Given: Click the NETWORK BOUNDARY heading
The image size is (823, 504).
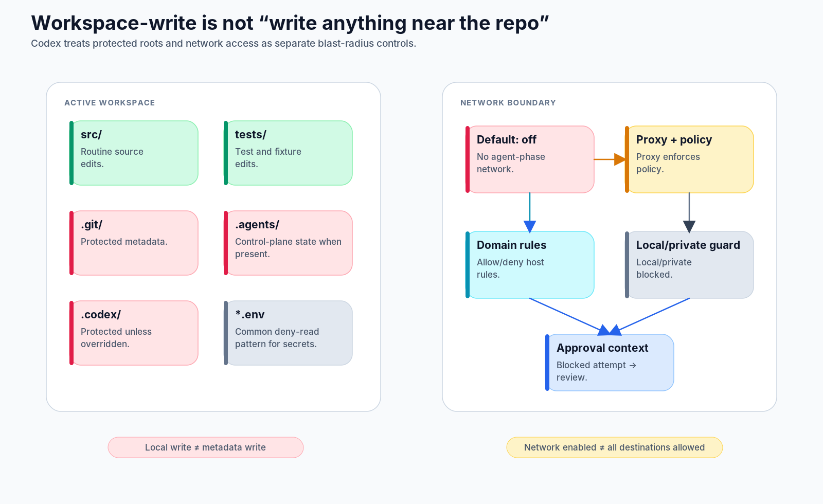Looking at the screenshot, I should tap(508, 103).
